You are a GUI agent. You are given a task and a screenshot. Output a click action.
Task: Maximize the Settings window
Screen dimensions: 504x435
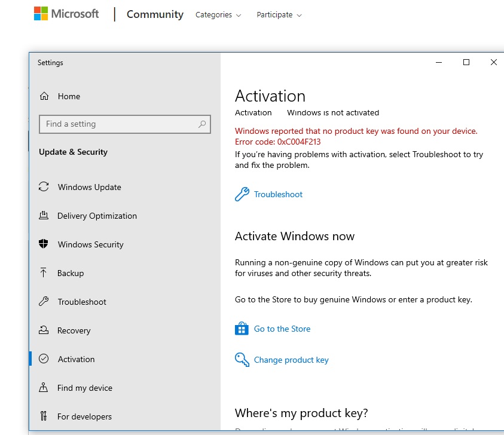(466, 62)
